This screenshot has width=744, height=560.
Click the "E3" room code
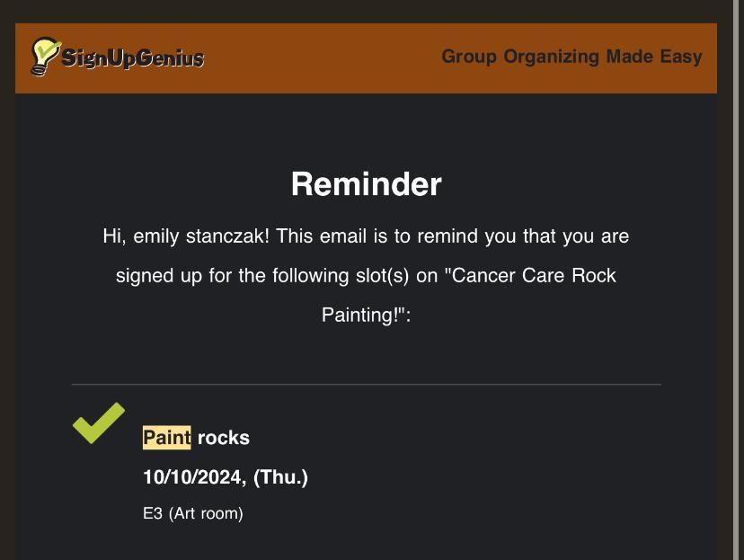(153, 513)
